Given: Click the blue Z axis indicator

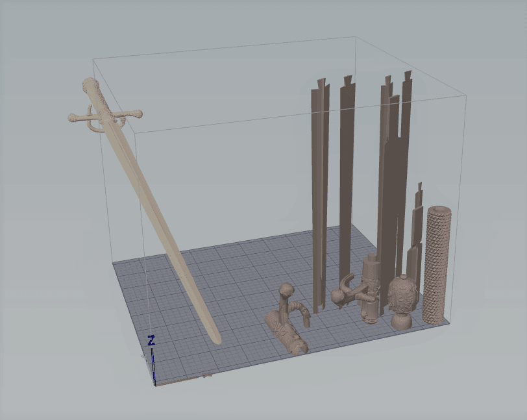Looking at the screenshot, I should [151, 341].
